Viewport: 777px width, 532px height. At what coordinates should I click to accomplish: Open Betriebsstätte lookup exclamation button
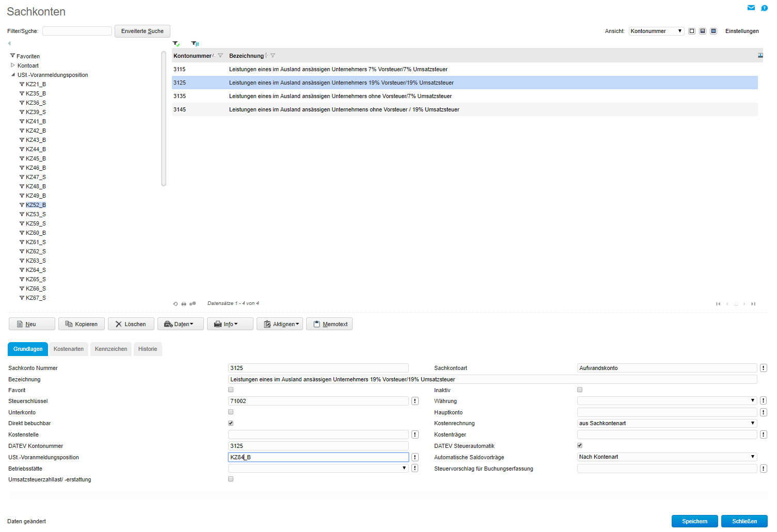tap(415, 468)
